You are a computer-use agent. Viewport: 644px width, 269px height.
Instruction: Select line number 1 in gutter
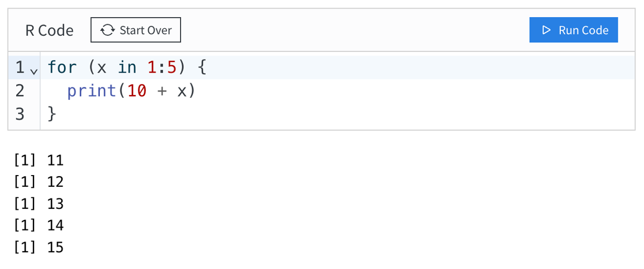pos(20,67)
